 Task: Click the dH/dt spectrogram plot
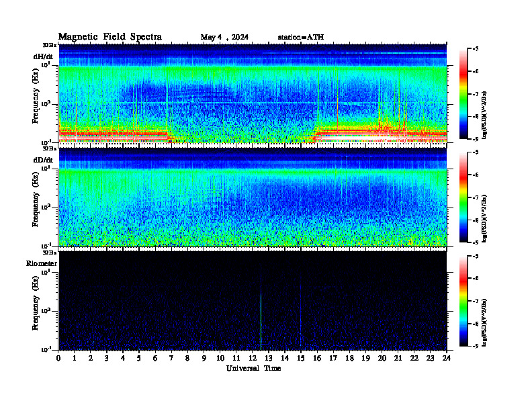(x=253, y=93)
